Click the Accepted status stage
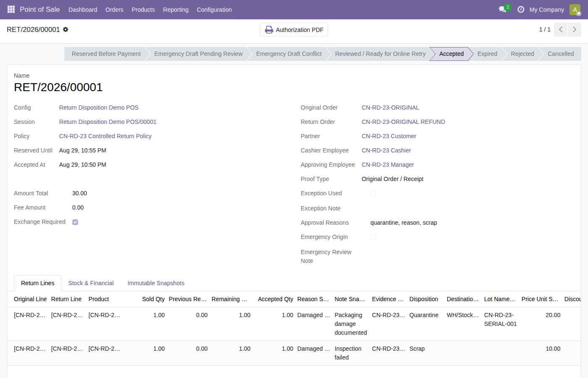 click(x=451, y=54)
